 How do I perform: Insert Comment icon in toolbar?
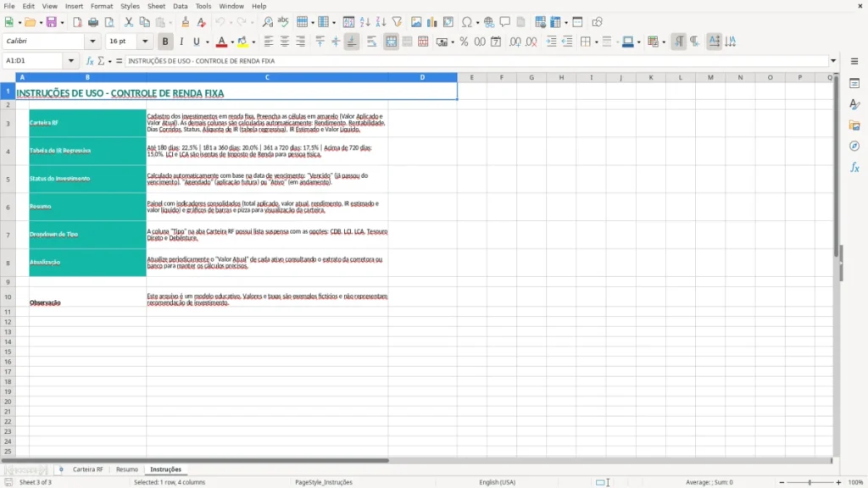505,22
